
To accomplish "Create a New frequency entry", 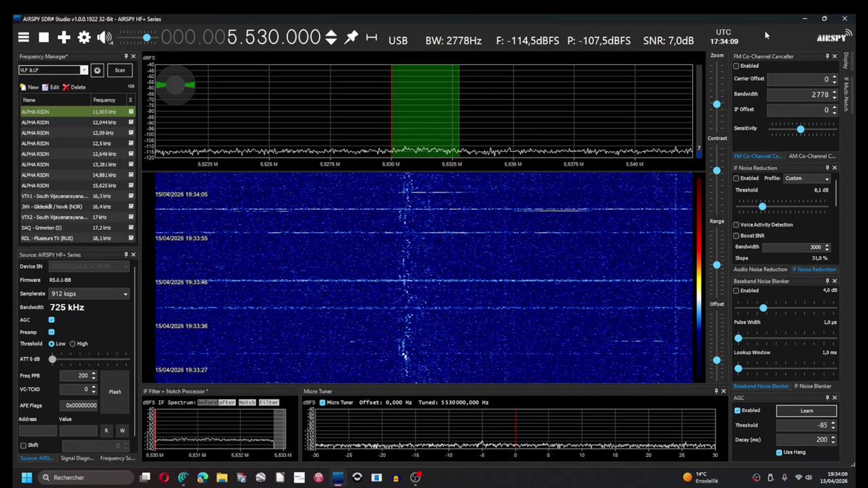I will (x=29, y=87).
